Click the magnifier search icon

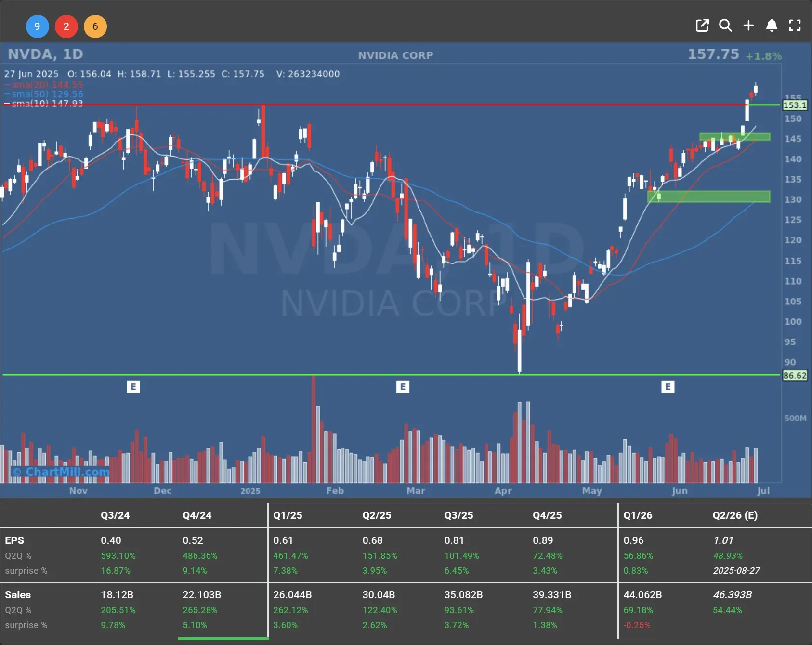[x=725, y=26]
